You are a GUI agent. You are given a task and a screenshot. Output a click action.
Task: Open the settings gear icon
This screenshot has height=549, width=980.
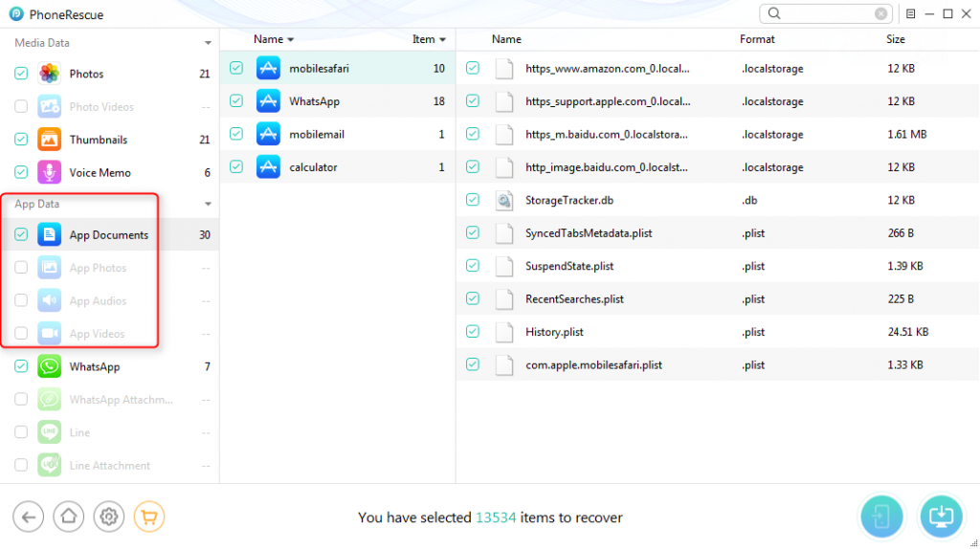pyautogui.click(x=109, y=517)
